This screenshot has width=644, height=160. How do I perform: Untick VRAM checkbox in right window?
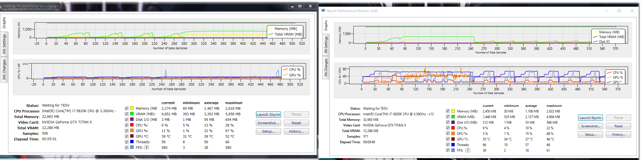448,117
